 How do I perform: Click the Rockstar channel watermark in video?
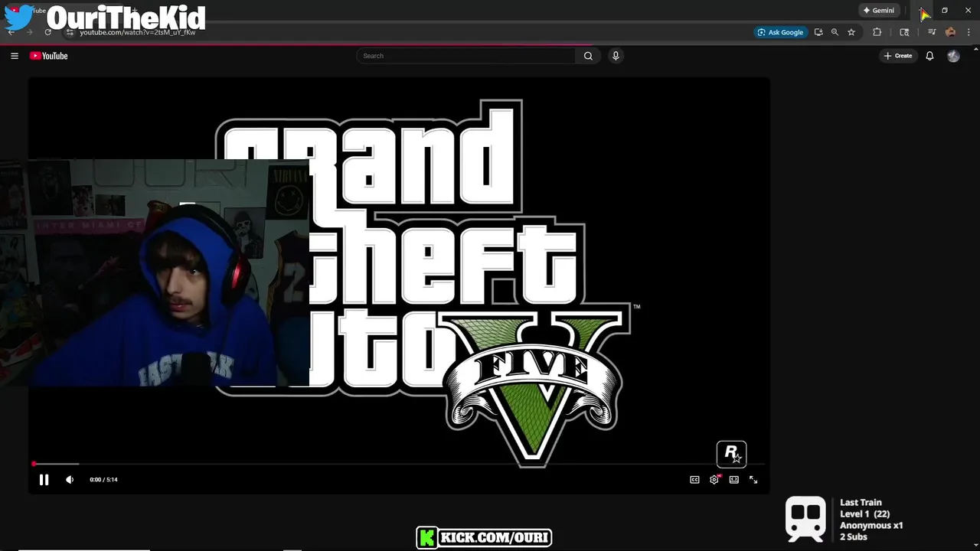pyautogui.click(x=731, y=454)
